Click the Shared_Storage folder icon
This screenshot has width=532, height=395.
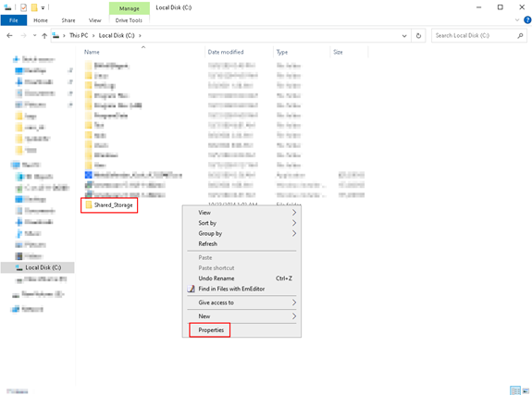pyautogui.click(x=89, y=204)
